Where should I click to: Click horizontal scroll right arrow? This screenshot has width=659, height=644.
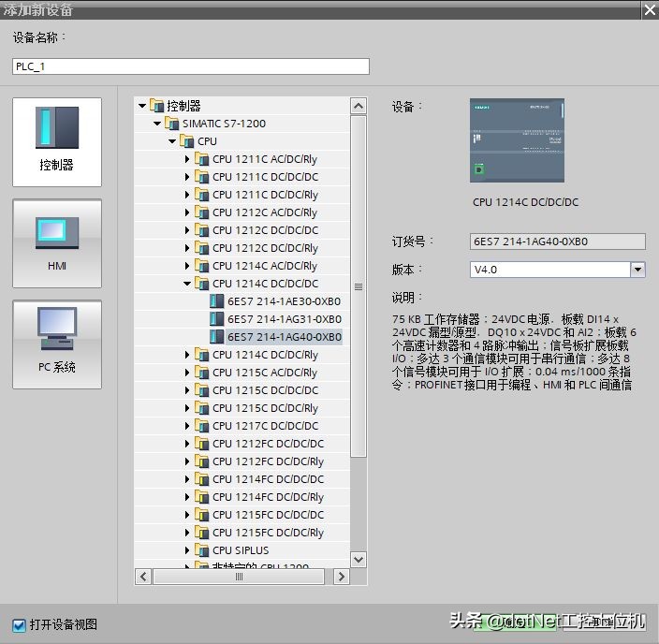click(342, 577)
